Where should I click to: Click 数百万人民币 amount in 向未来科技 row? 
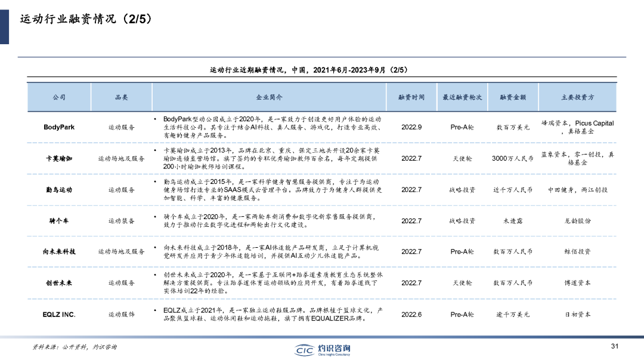point(513,251)
